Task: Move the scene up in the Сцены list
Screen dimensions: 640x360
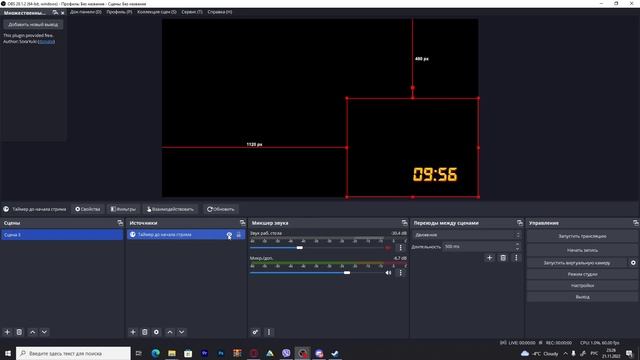Action: click(33, 332)
